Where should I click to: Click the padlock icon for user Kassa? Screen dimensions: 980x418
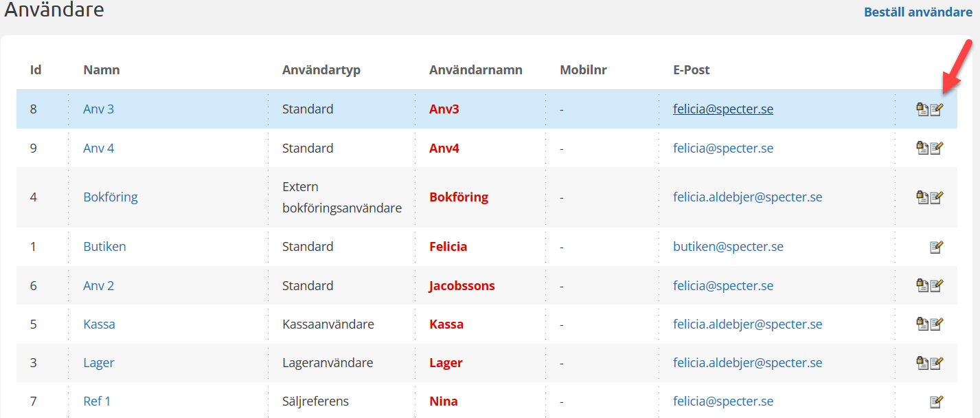tap(922, 324)
